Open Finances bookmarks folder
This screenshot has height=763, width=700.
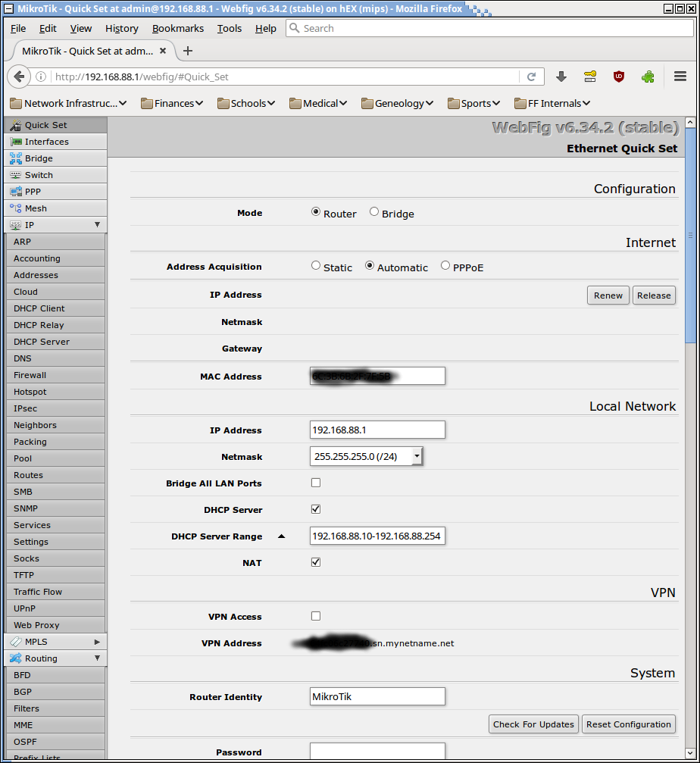pos(172,103)
